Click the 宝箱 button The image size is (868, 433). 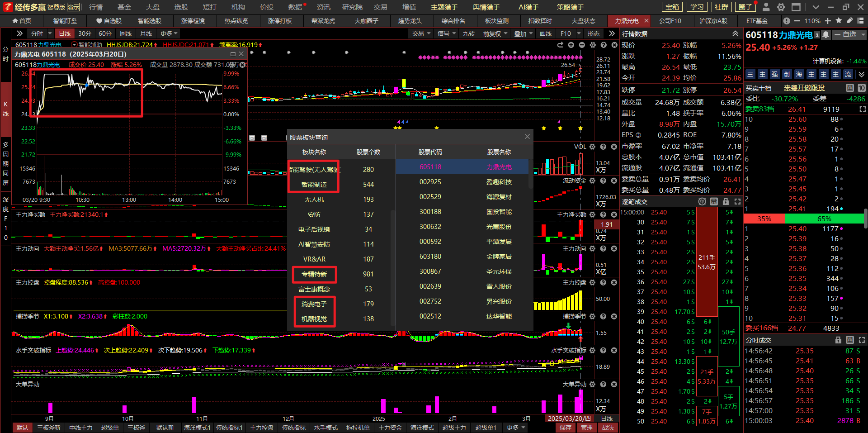click(x=673, y=7)
